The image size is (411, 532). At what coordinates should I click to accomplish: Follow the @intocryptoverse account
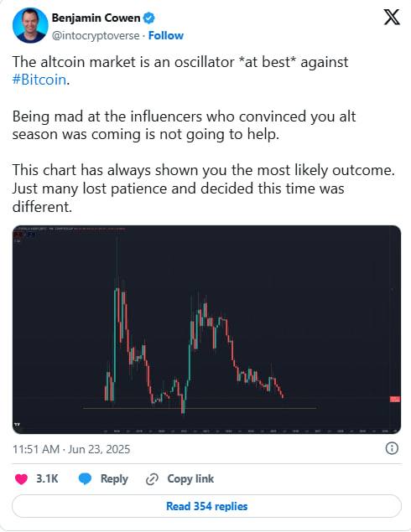click(166, 35)
